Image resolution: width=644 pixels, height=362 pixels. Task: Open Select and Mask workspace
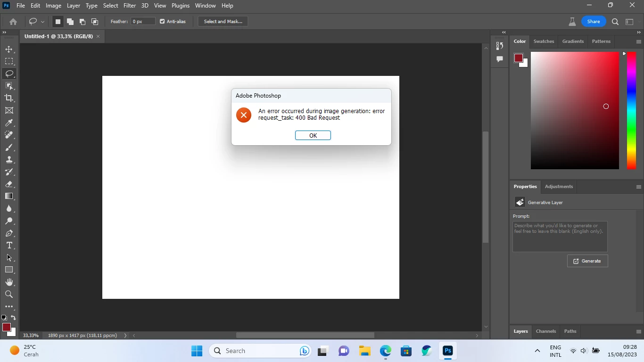pyautogui.click(x=223, y=21)
